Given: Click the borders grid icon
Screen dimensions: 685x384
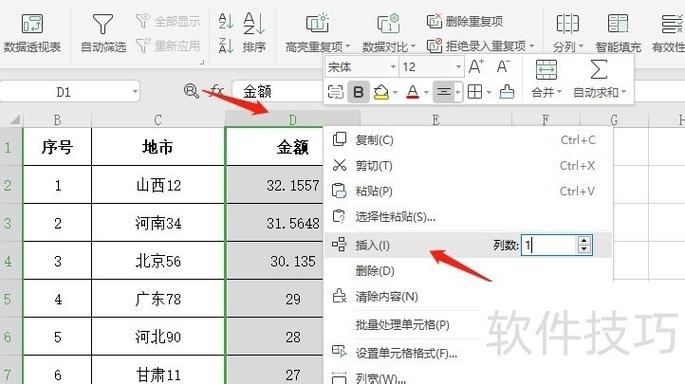Looking at the screenshot, I should click(x=475, y=92).
